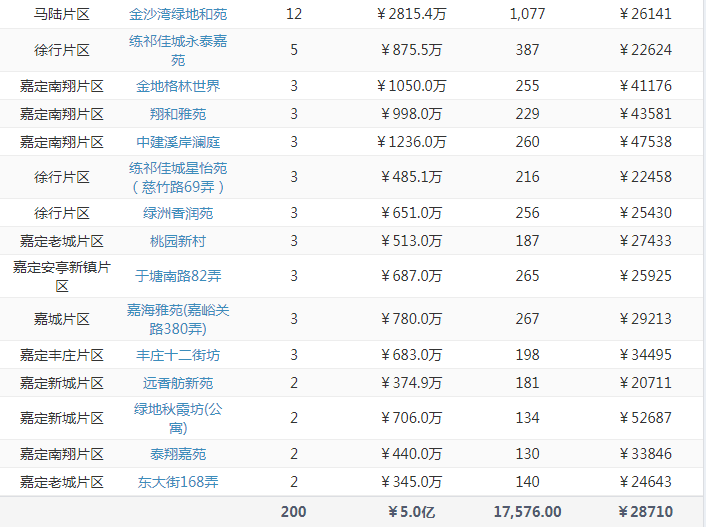Select the amount ¥1236.0万

[x=412, y=142]
